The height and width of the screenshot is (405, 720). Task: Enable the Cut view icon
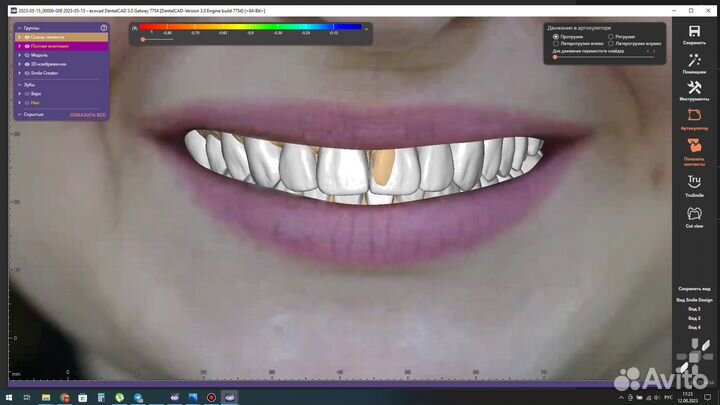coord(694,215)
